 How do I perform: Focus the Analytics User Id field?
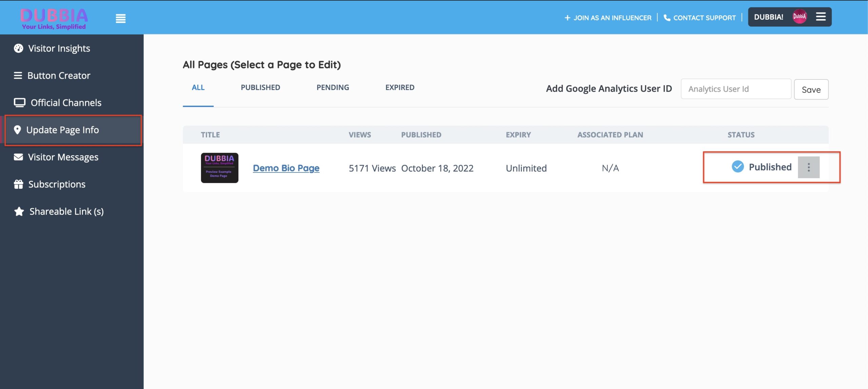(x=736, y=89)
